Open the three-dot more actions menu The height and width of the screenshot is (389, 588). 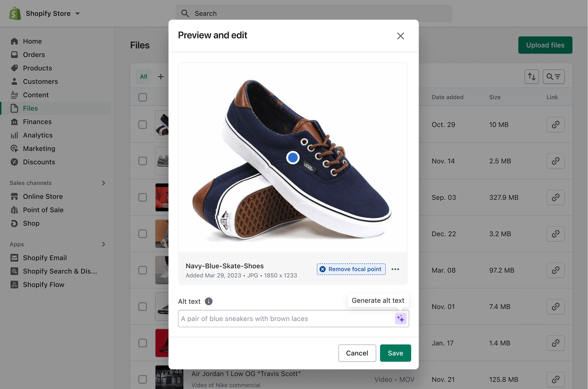[395, 269]
